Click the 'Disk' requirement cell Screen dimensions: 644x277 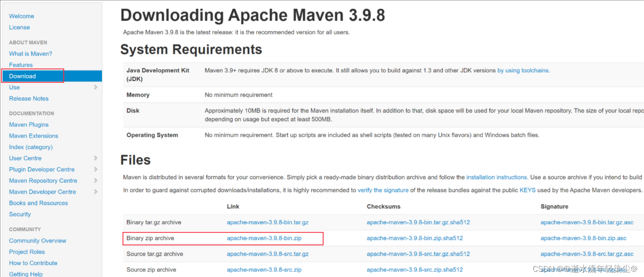click(x=133, y=111)
